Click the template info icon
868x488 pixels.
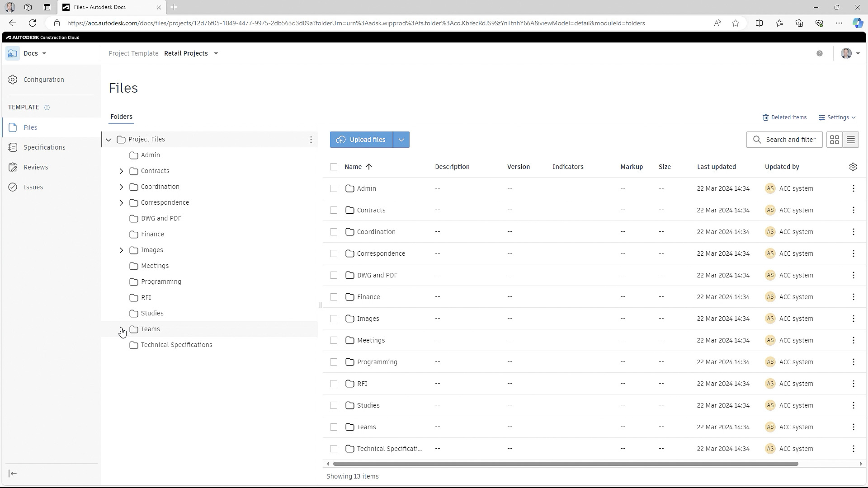(x=47, y=108)
